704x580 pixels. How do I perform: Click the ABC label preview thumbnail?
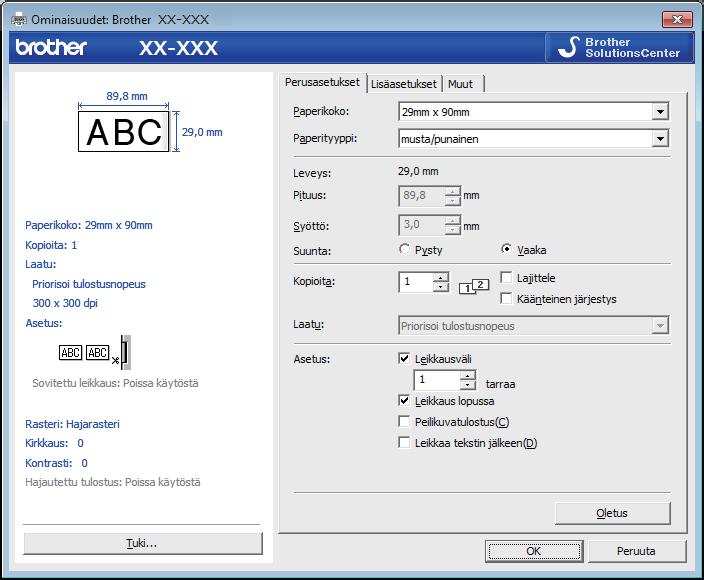(123, 132)
